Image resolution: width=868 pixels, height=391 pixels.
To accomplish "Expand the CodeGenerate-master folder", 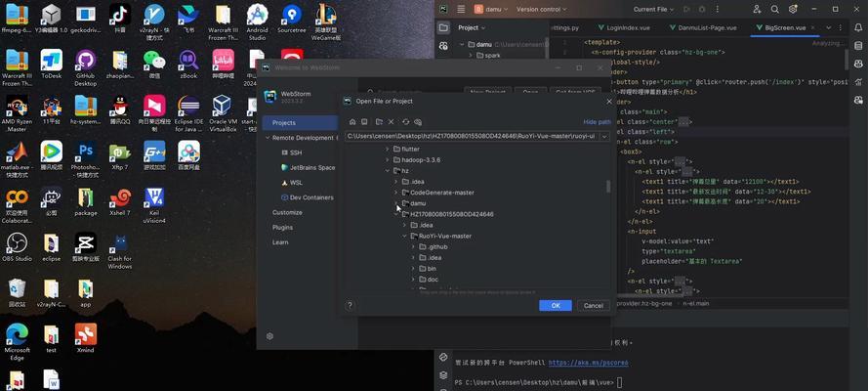I will 395,193.
